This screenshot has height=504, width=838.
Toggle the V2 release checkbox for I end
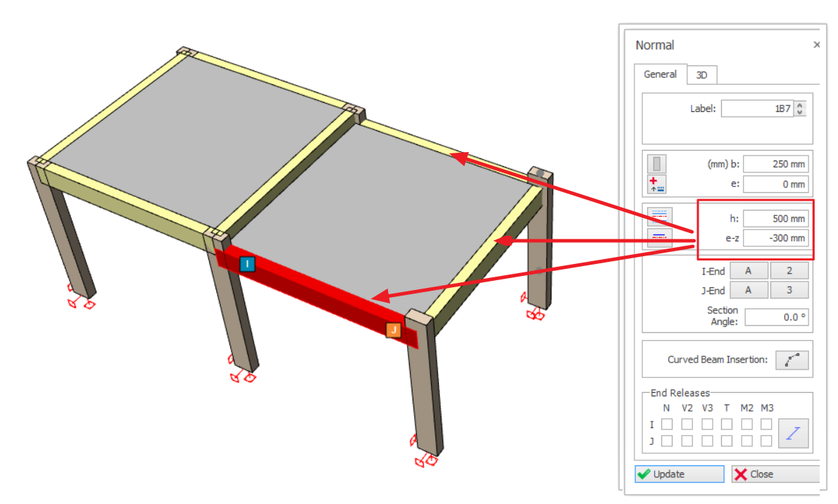(687, 424)
